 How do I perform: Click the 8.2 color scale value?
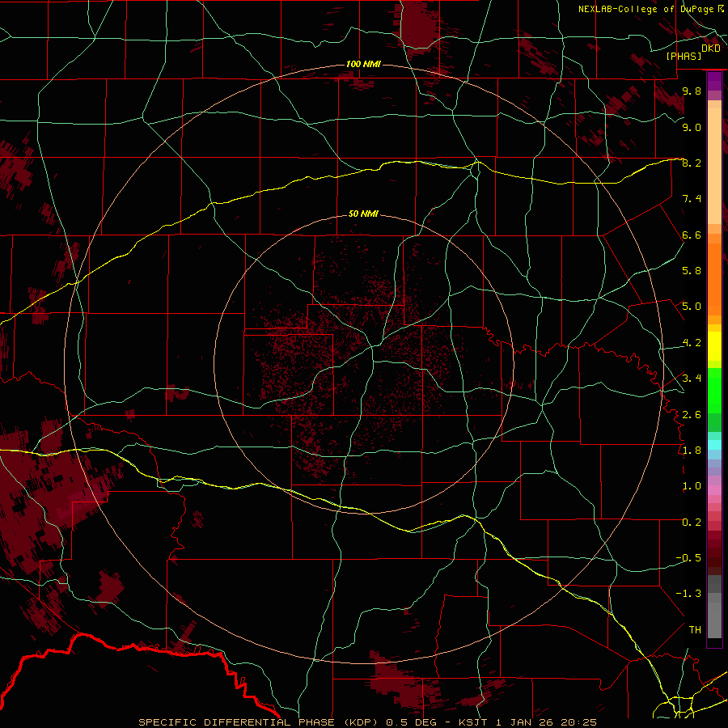[x=692, y=163]
